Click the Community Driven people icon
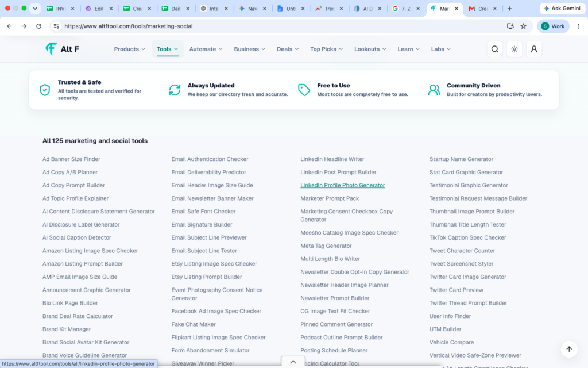588x368 pixels. (x=434, y=90)
